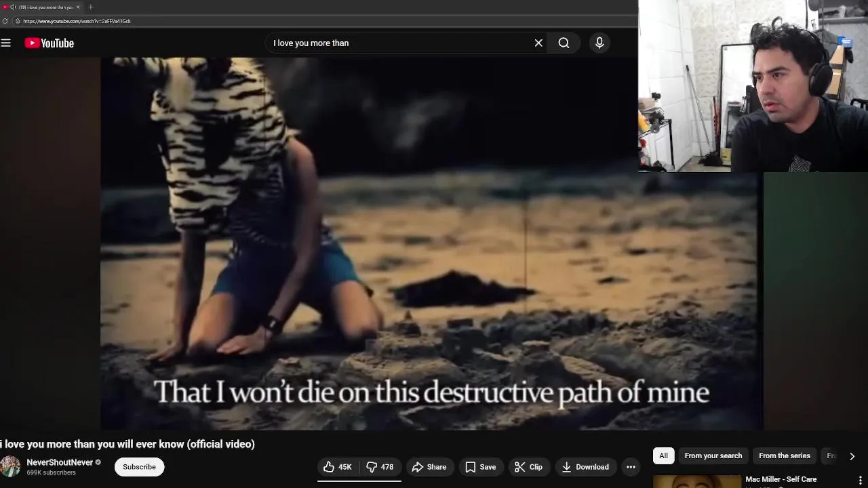This screenshot has height=488, width=868.
Task: Select the From the series chip
Action: pos(785,455)
